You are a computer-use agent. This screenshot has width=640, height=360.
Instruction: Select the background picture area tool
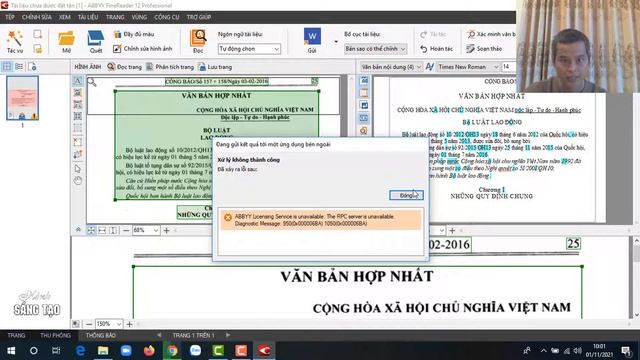coord(78,104)
